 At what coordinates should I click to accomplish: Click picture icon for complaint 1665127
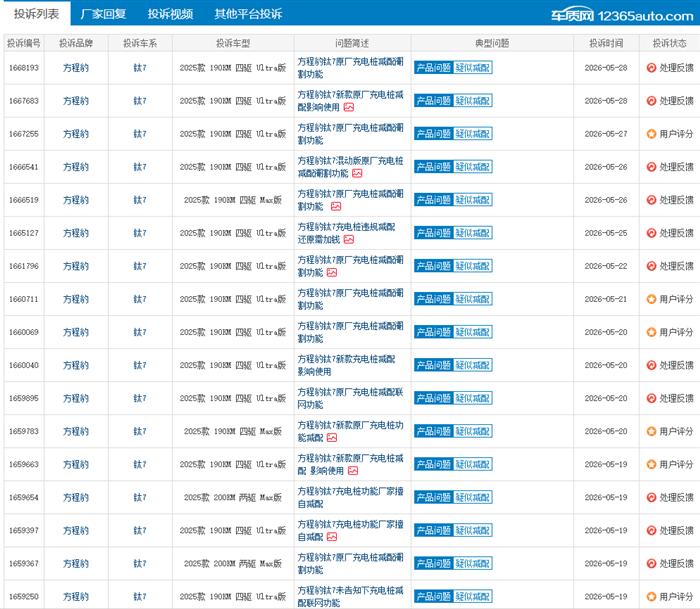point(349,239)
